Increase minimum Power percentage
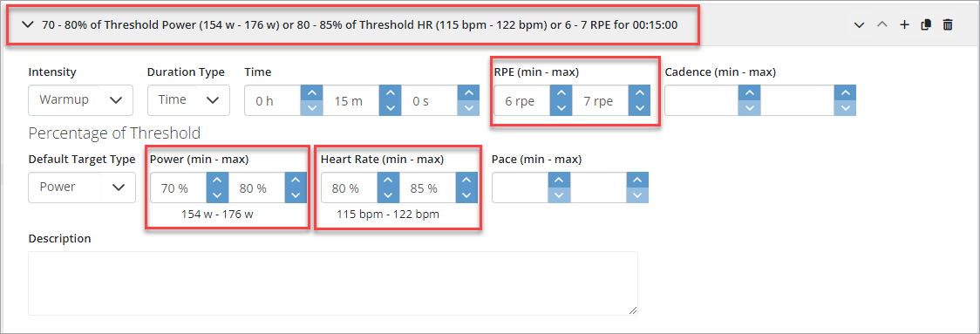 click(x=217, y=180)
